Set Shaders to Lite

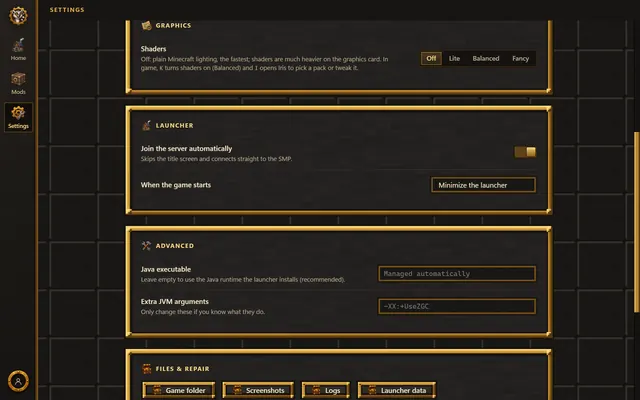(x=454, y=58)
